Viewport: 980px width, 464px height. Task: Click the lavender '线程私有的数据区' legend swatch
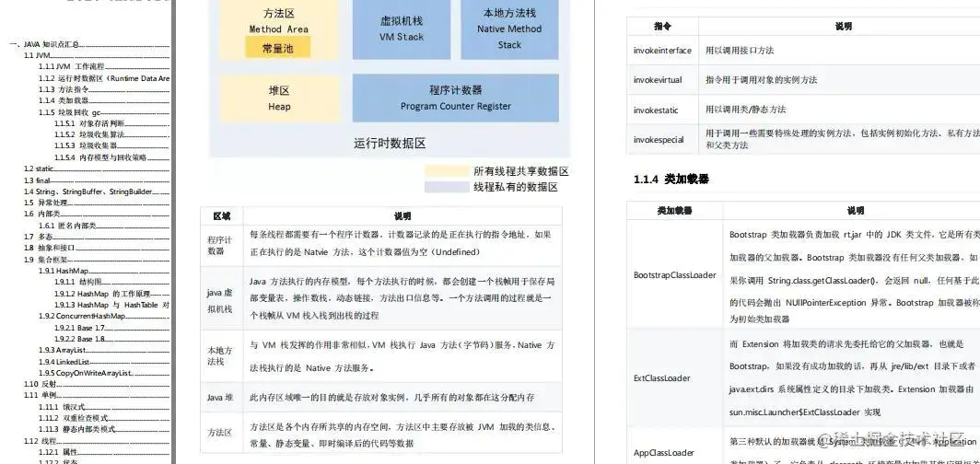click(x=446, y=187)
